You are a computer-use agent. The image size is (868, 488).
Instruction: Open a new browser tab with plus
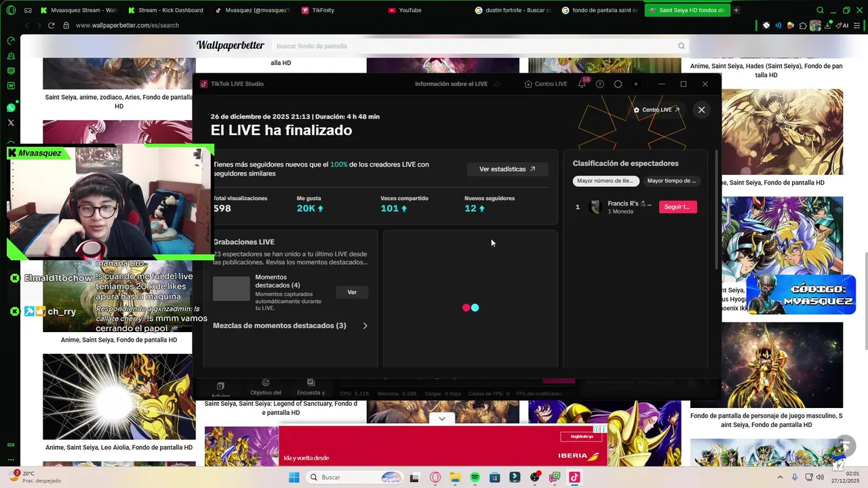click(736, 10)
